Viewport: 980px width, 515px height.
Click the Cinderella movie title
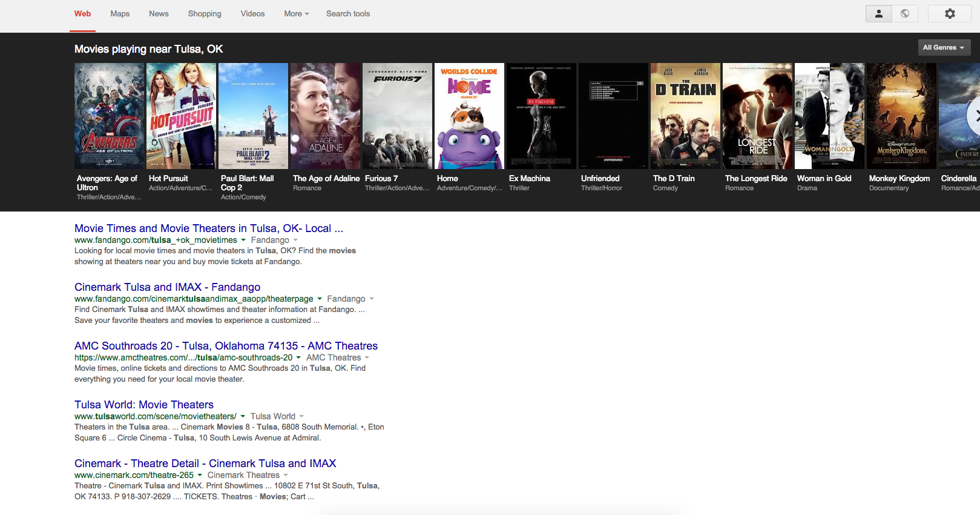(x=959, y=178)
